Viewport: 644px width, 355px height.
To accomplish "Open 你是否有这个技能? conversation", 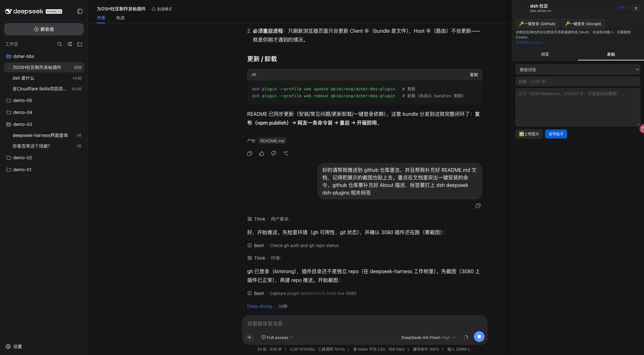I will [x=44, y=146].
